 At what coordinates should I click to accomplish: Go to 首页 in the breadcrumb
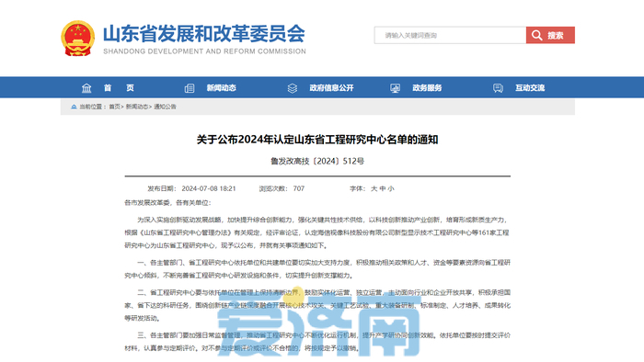[x=115, y=107]
